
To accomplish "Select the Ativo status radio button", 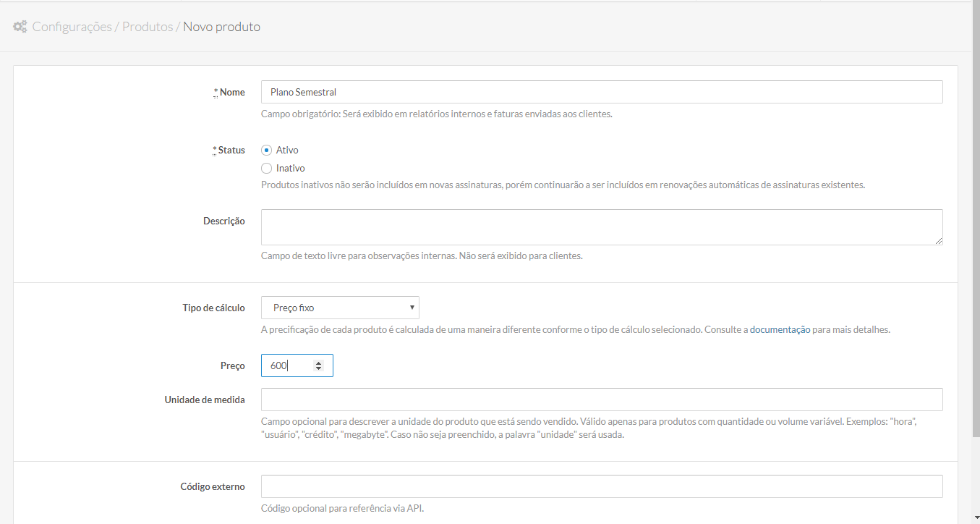I will click(266, 150).
